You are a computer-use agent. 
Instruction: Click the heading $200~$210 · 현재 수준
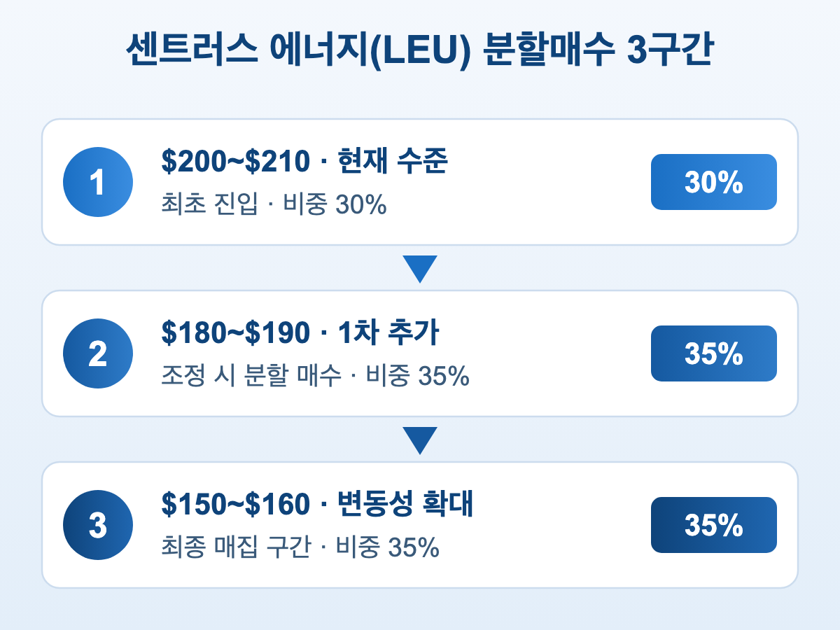(x=304, y=162)
